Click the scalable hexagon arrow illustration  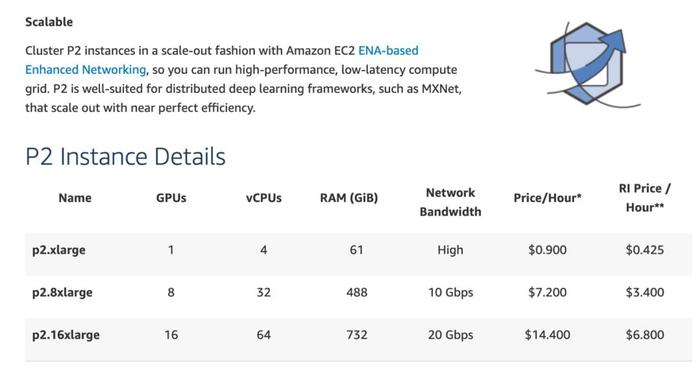pos(588,65)
